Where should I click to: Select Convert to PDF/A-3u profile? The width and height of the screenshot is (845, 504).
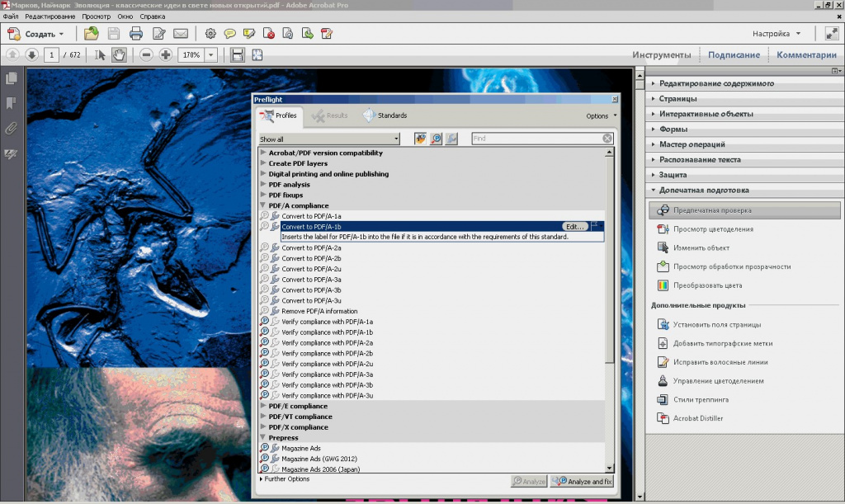[311, 300]
